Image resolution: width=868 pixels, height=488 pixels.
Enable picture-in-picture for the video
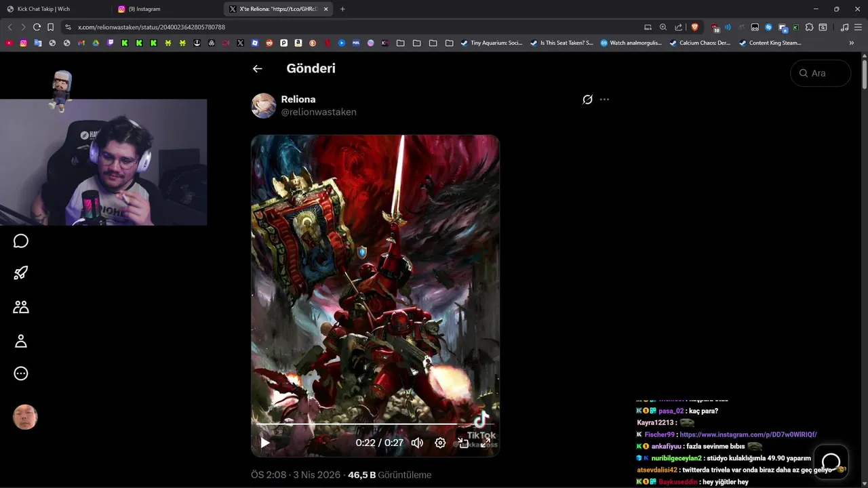463,443
